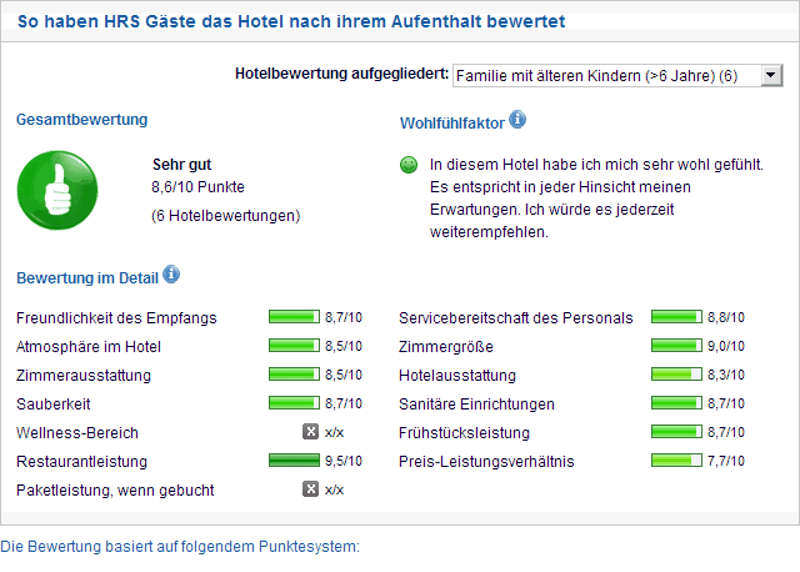Click the x icon for Paketleistung
800x572 pixels.
tap(311, 489)
